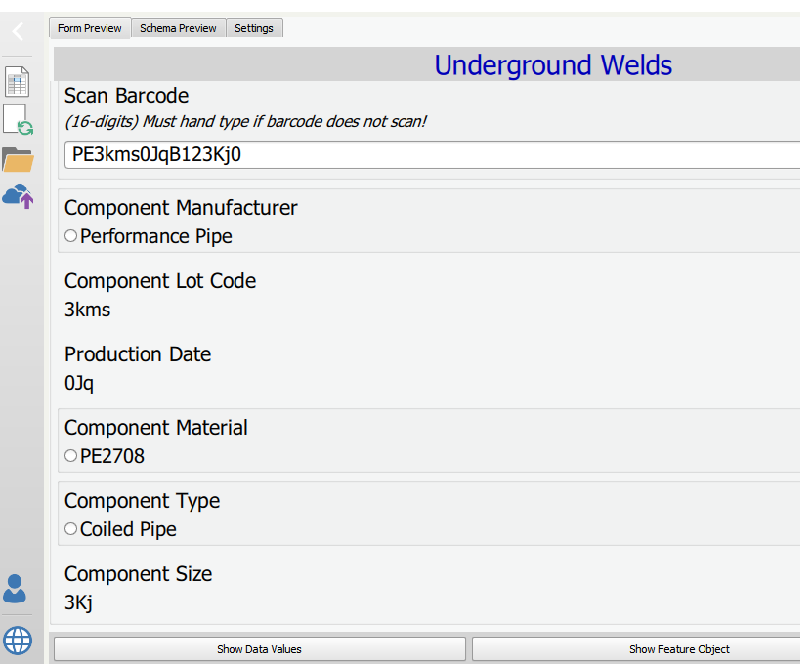The height and width of the screenshot is (664, 812).
Task: Click the cloud upload icon
Action: [x=19, y=195]
